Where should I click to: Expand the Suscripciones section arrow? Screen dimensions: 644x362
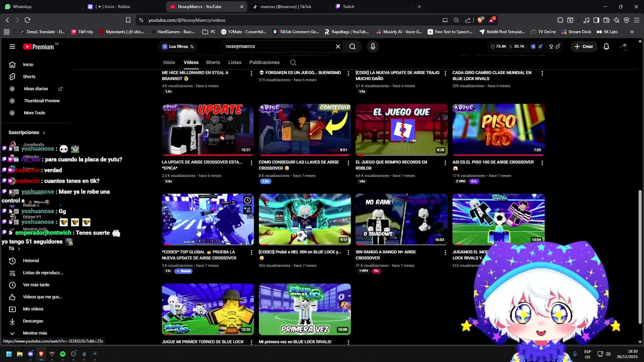(x=44, y=133)
